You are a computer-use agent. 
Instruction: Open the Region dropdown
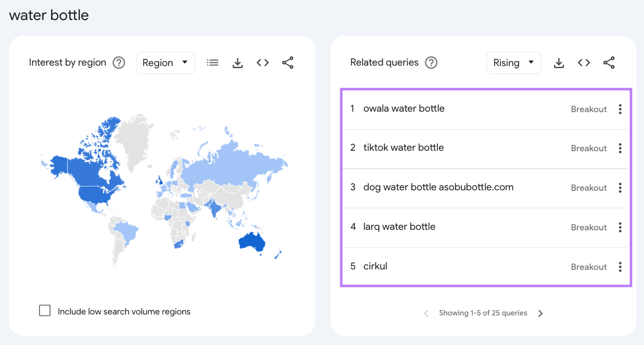coord(166,62)
